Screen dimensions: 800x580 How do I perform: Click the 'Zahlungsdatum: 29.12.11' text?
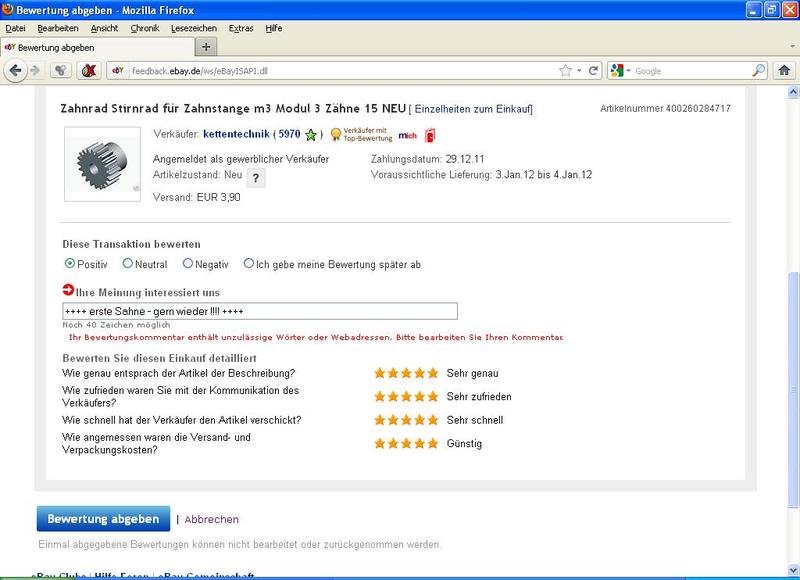click(428, 159)
